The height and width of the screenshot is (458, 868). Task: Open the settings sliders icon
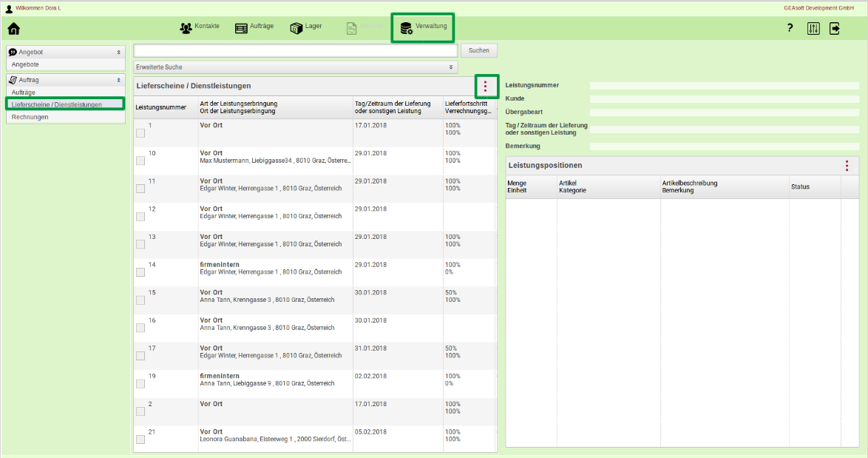click(x=813, y=28)
